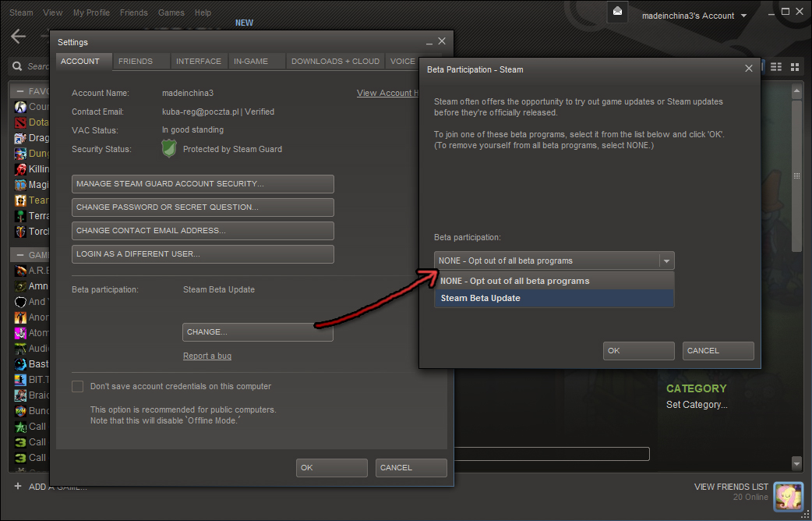Open the Steam menu
This screenshot has width=812, height=521.
[x=21, y=12]
